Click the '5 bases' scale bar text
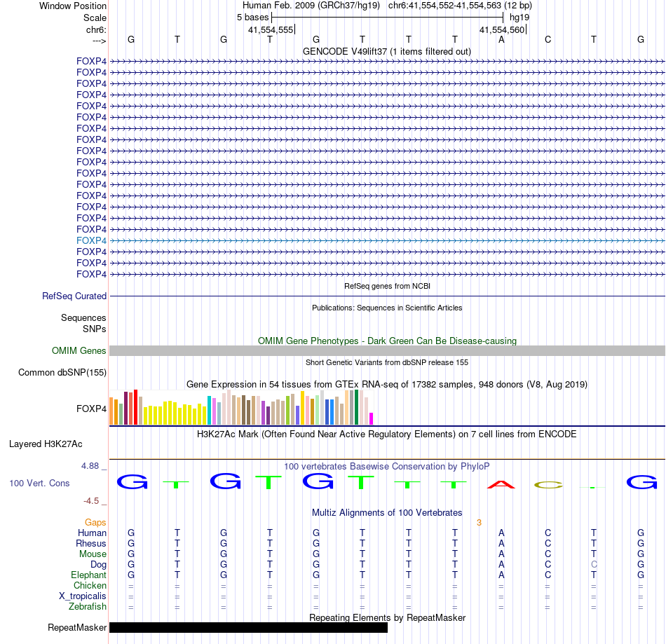 tap(252, 18)
